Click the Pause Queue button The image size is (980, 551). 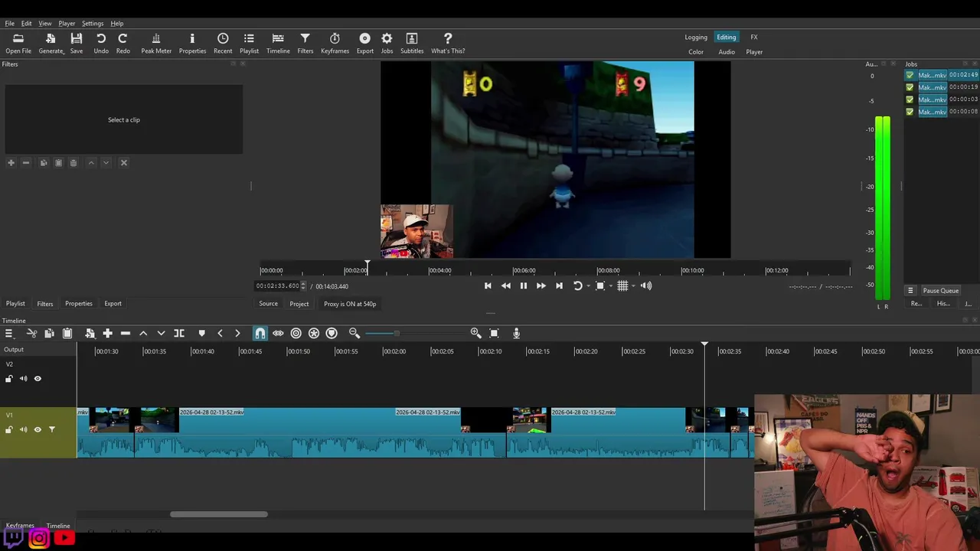941,291
